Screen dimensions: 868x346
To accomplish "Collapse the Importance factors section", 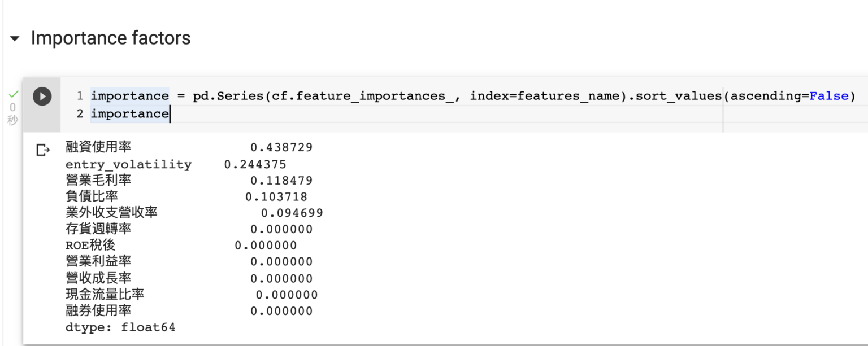I will click(15, 39).
